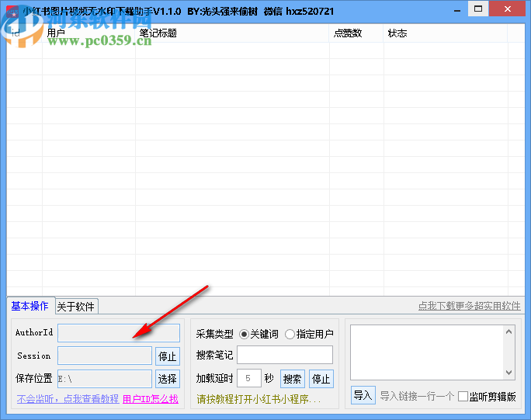Click the 导入 button

[363, 395]
